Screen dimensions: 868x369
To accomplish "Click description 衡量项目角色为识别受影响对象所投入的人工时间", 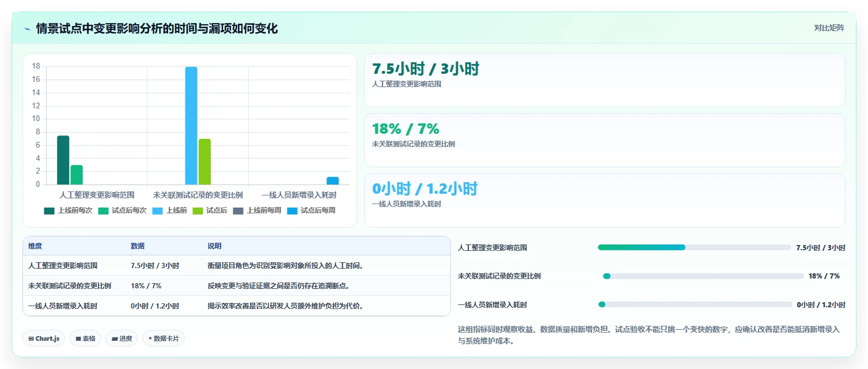I will [x=285, y=266].
